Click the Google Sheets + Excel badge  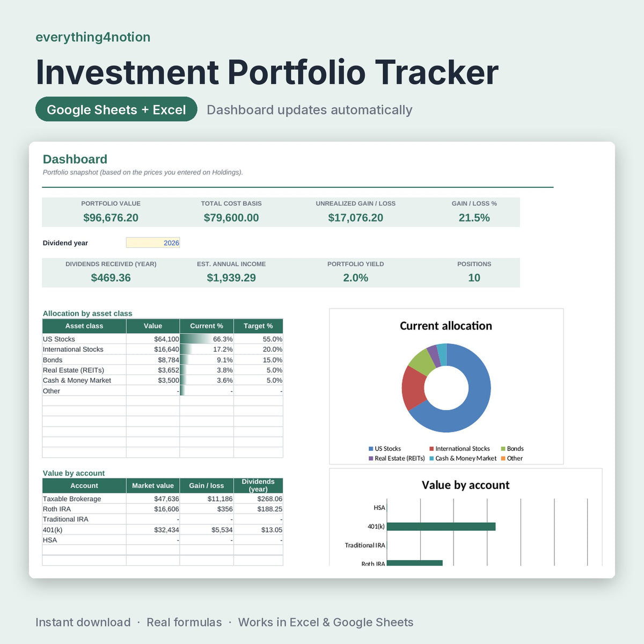pos(116,109)
